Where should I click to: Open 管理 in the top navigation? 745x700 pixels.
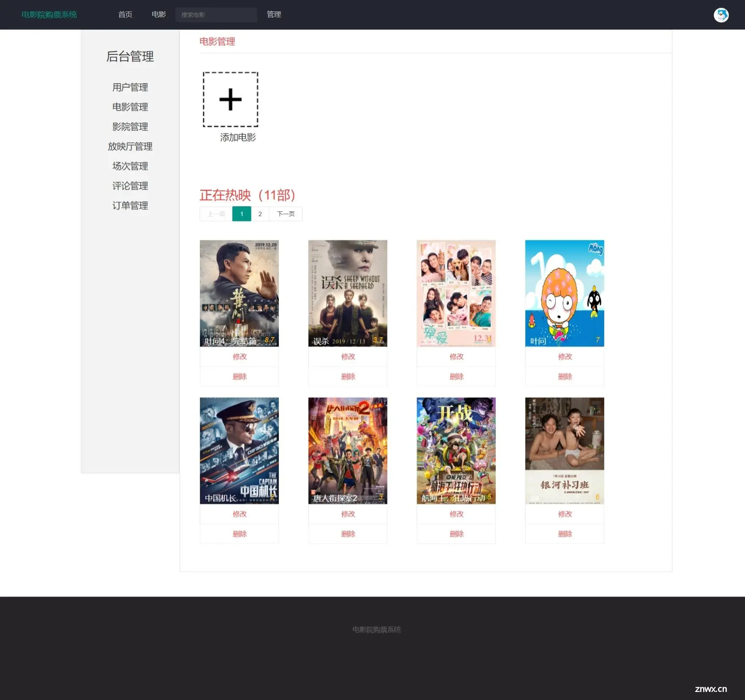point(274,15)
